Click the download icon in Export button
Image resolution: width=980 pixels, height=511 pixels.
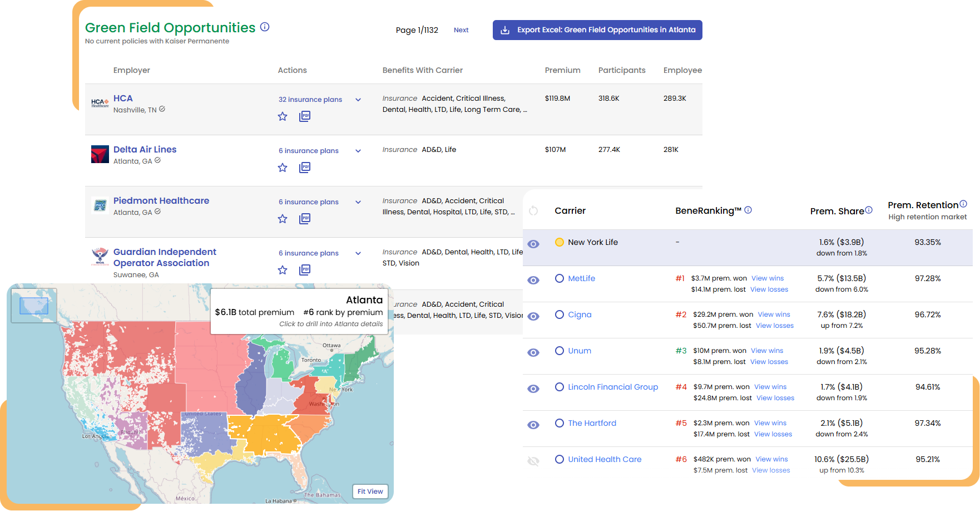[505, 30]
